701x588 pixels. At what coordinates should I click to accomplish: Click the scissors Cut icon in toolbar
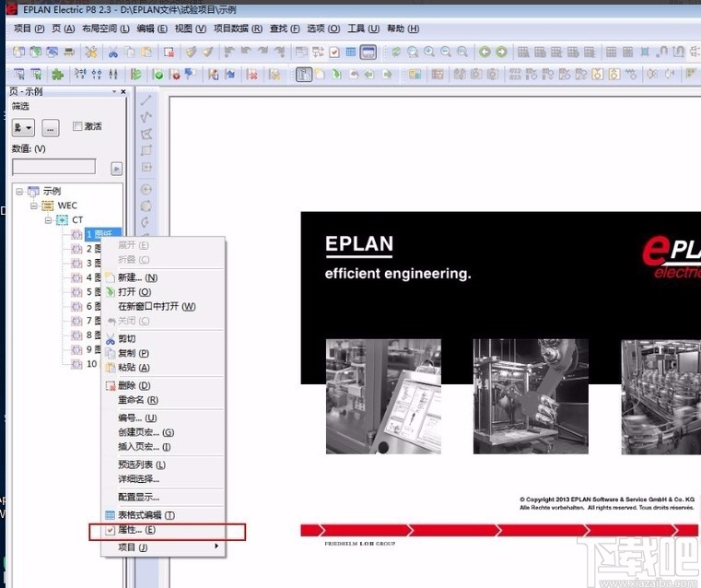[113, 53]
